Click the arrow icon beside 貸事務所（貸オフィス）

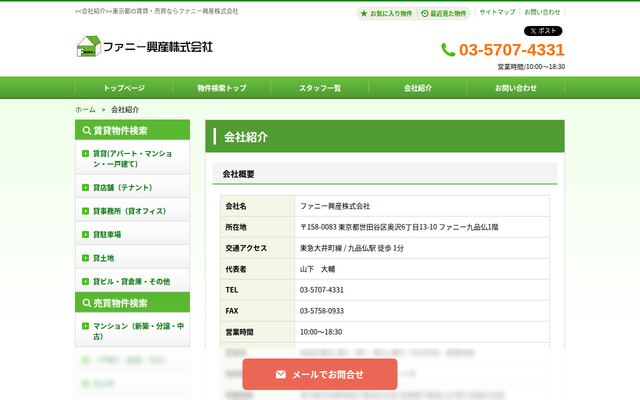tap(85, 211)
